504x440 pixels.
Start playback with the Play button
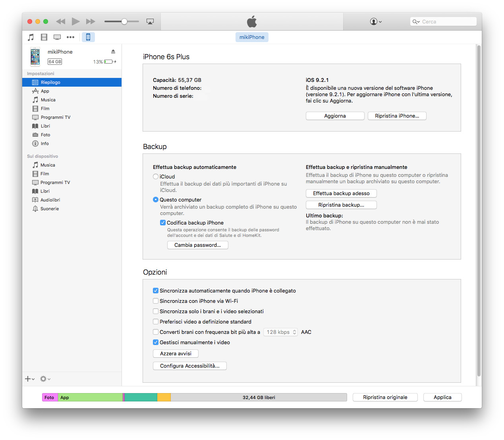75,21
